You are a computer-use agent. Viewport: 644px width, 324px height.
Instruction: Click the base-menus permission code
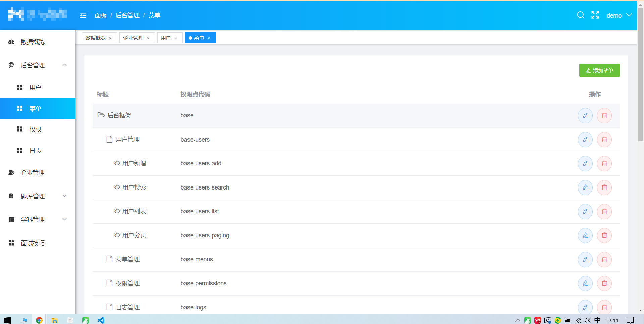click(x=197, y=259)
